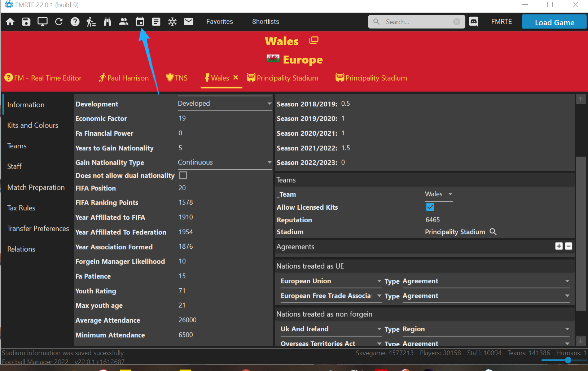Click the FMRTE menu button
This screenshot has width=588, height=371.
pos(501,22)
